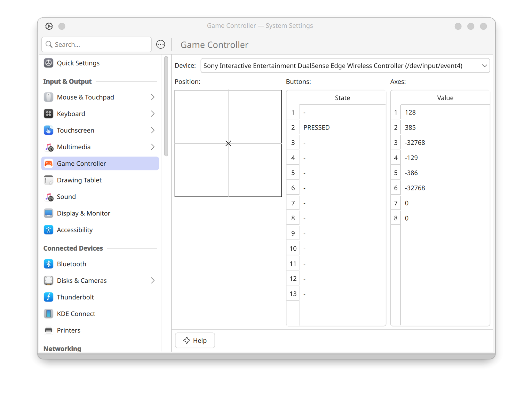Image resolution: width=532 pixels, height=401 pixels.
Task: Open the three-dots options menu button
Action: 161,45
